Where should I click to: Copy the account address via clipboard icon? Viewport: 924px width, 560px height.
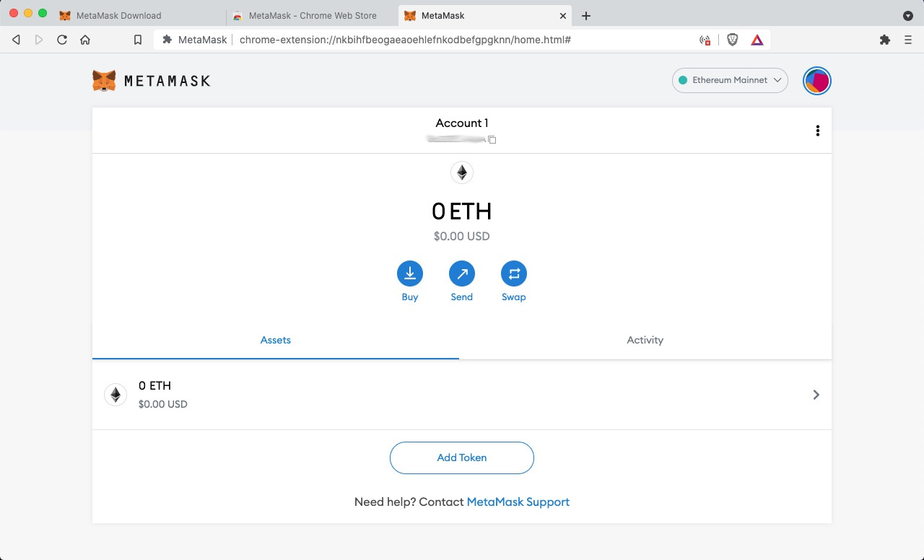coord(492,139)
